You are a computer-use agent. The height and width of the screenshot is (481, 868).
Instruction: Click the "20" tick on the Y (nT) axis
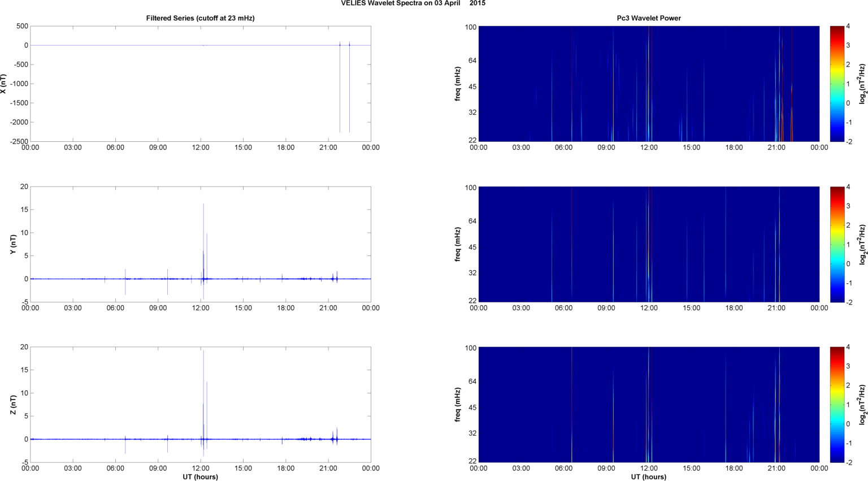[24, 187]
